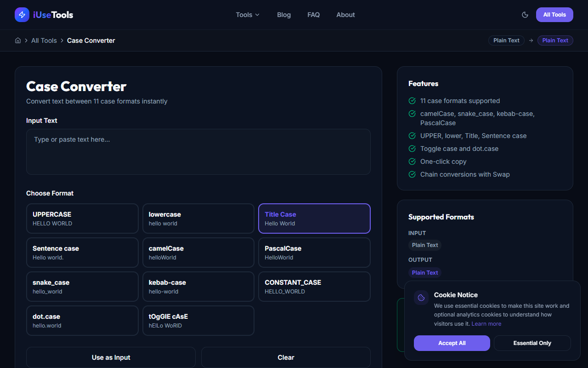Screen dimensions: 588x368
Task: Click the text input area to paste text
Action: pyautogui.click(x=198, y=152)
